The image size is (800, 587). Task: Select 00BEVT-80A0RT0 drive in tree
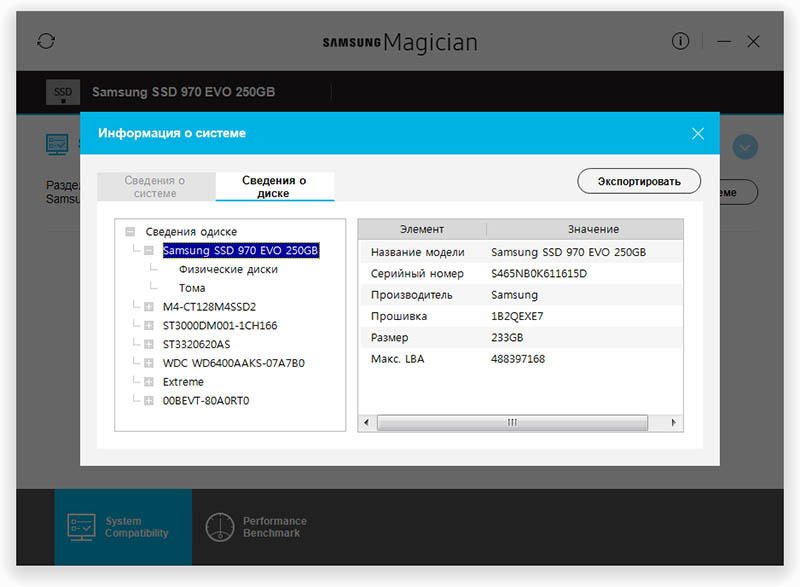click(x=206, y=401)
